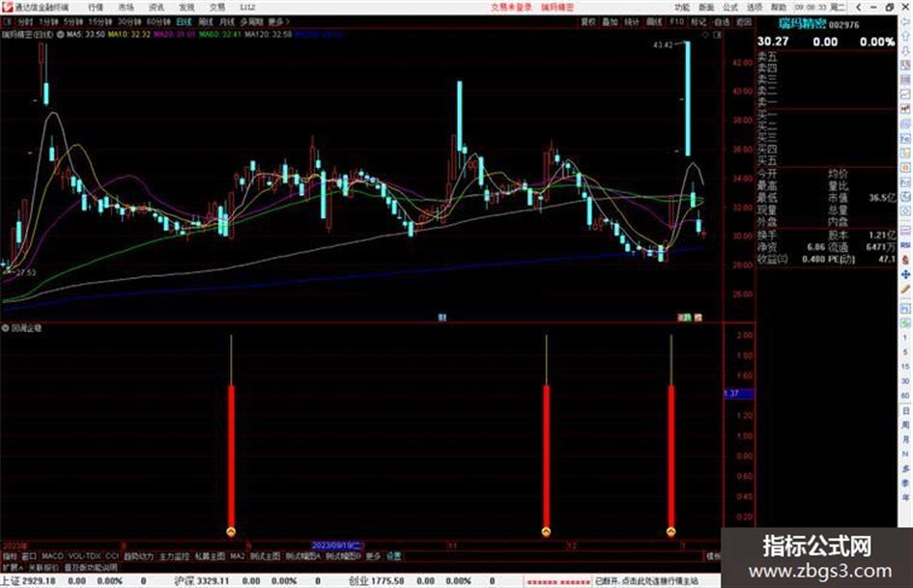This screenshot has width=913, height=588.
Task: Select the CCI indicator tab
Action: pyautogui.click(x=112, y=556)
